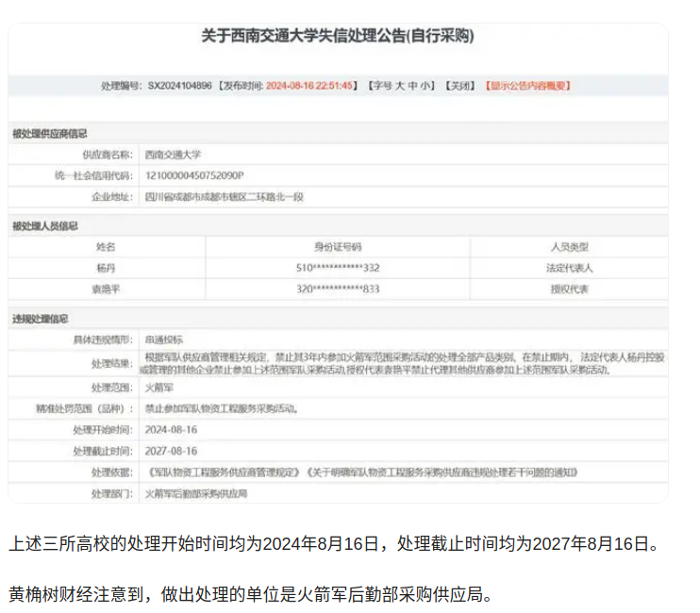Click the label 企业地址
This screenshot has width=700, height=613.
point(112,197)
